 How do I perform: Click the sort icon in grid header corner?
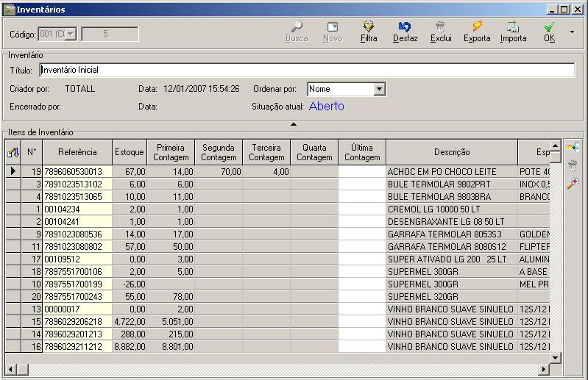pyautogui.click(x=13, y=152)
